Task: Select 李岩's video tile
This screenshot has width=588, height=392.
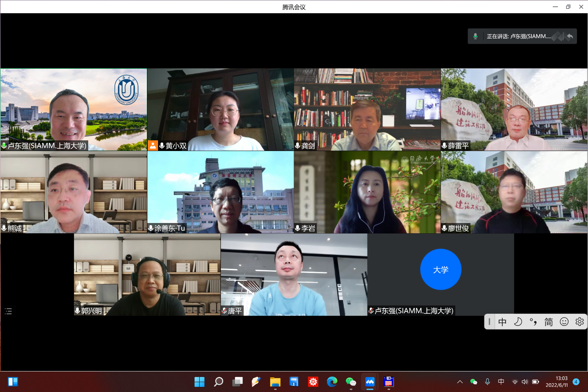Action: coord(367,192)
